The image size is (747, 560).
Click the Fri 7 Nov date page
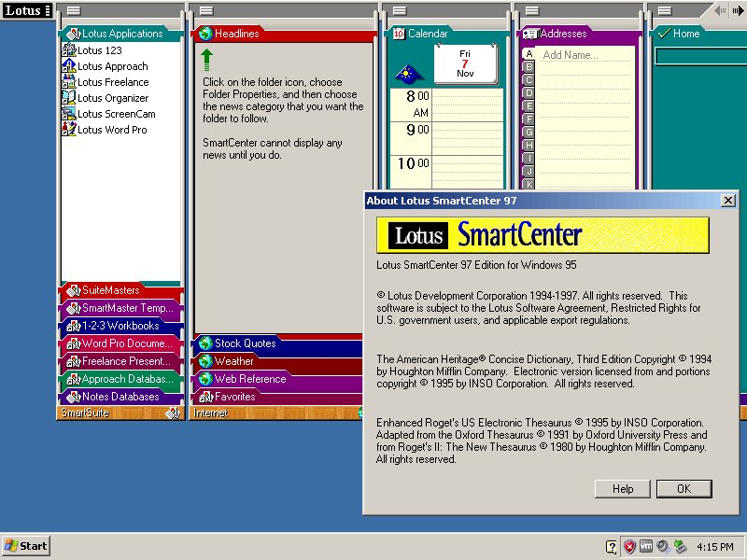click(465, 63)
